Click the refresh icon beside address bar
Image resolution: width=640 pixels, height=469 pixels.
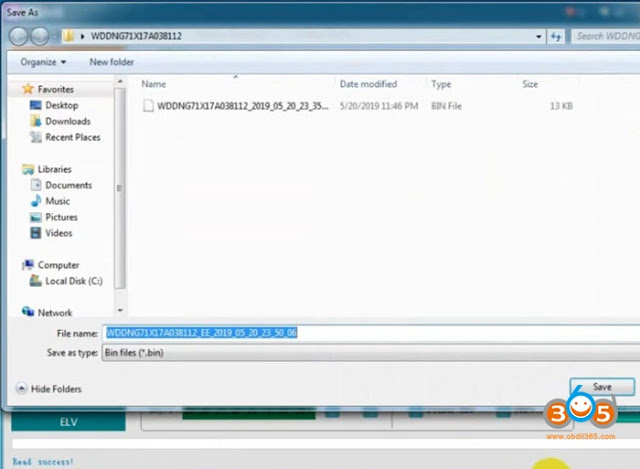tap(556, 37)
